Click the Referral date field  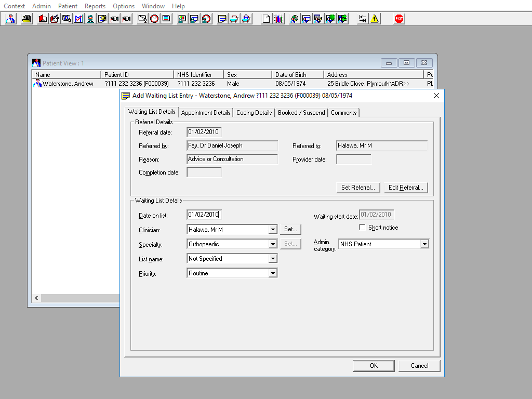204,132
